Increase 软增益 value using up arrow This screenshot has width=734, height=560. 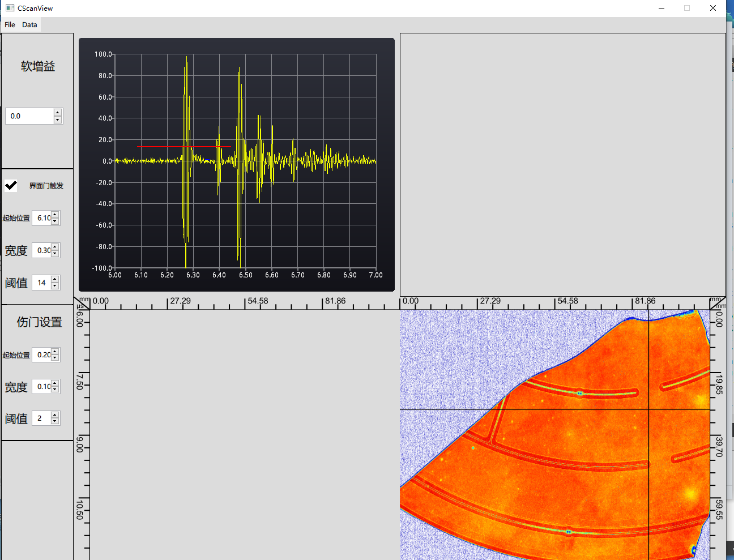click(x=58, y=112)
